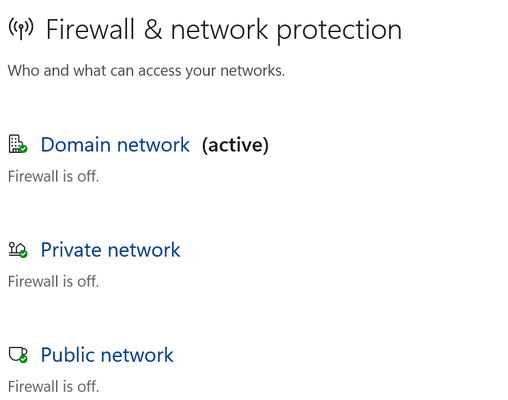Click the (active) label next to Domain network

235,145
